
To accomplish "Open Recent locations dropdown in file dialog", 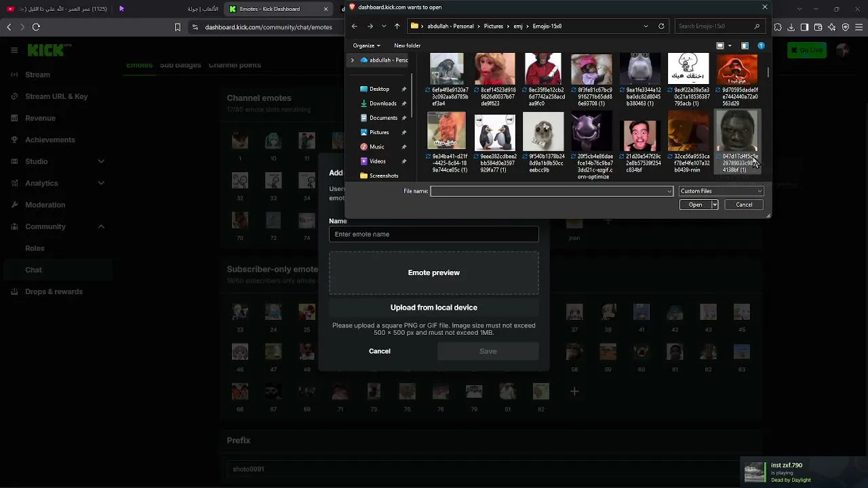I will tap(384, 26).
